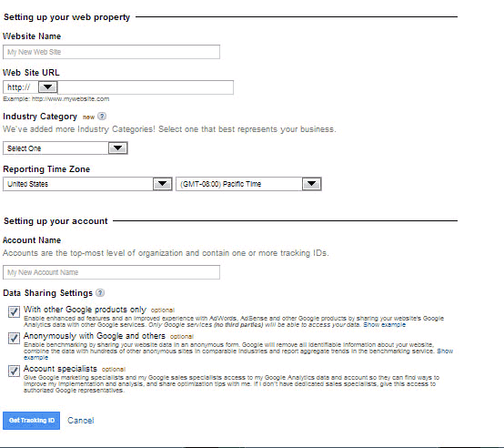Click the arrow button on the timezone selector
This screenshot has height=448, width=504.
coord(311,184)
